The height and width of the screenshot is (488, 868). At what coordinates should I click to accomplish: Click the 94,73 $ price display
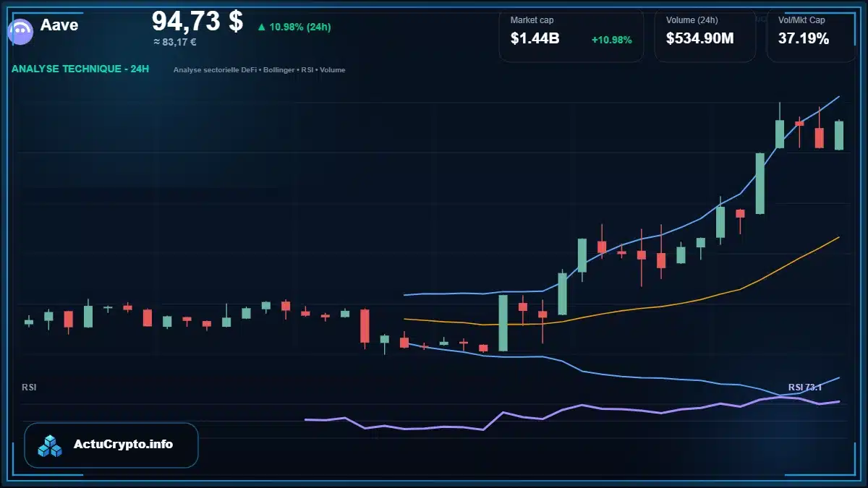[197, 21]
